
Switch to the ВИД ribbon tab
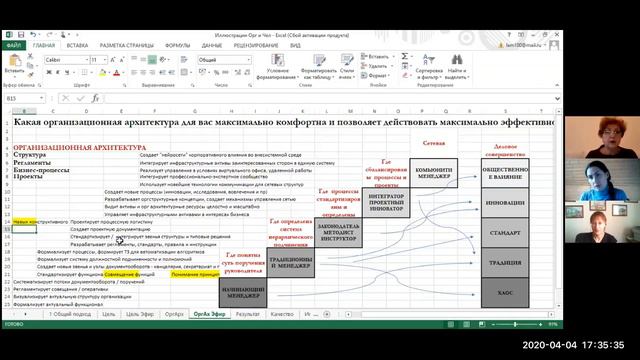pos(295,45)
